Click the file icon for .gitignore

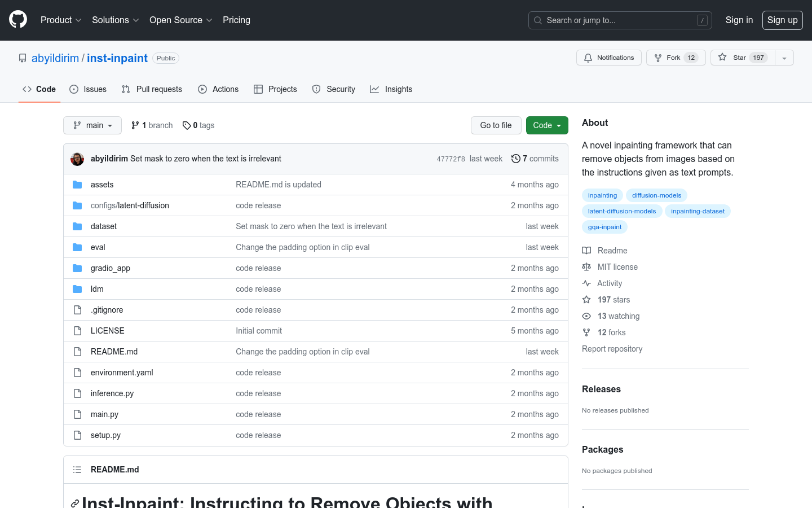77,310
